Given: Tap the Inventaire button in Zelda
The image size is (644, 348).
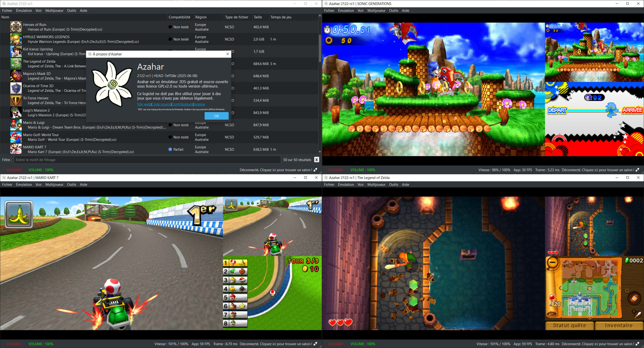Looking at the screenshot, I should click(619, 326).
